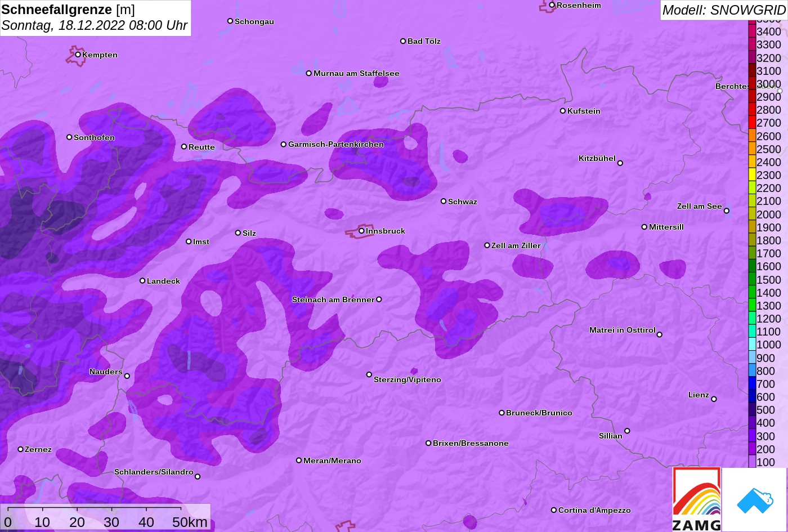Screen dimensions: 788x532
Task: Select the Zernez marker circle
Action: (x=21, y=449)
